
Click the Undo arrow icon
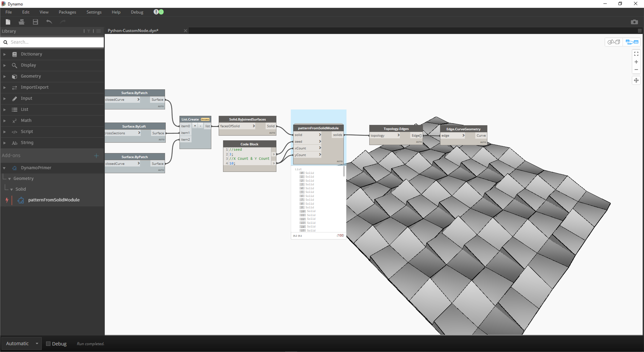tap(49, 22)
